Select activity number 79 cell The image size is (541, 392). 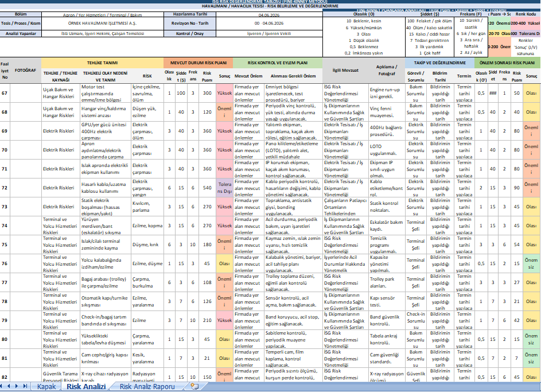[5, 320]
